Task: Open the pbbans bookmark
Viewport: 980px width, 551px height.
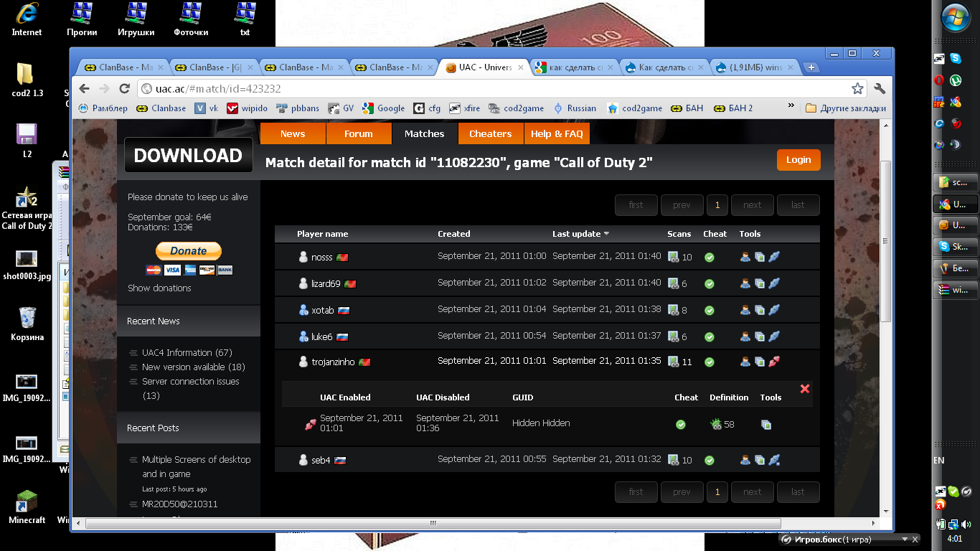Action: coord(297,108)
